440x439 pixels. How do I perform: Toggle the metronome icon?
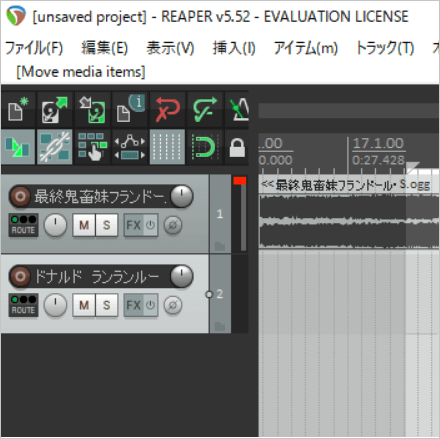click(237, 110)
